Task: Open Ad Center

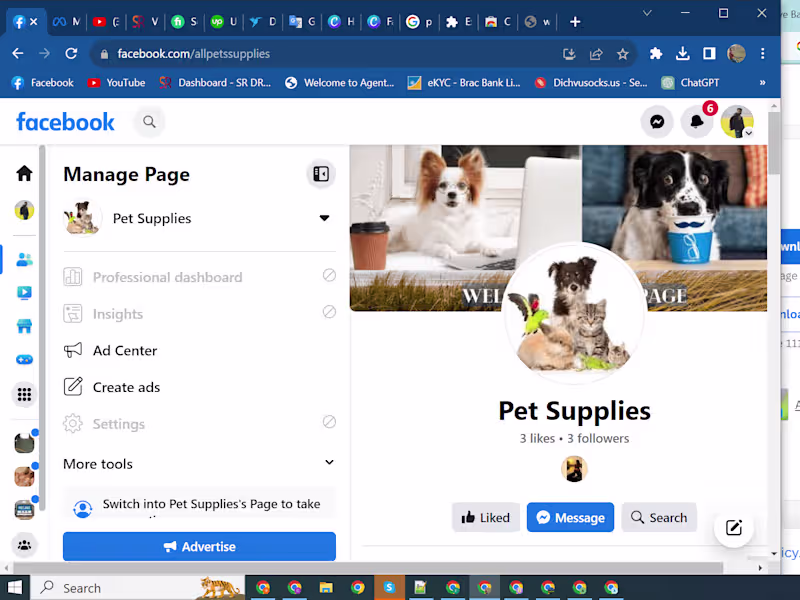Action: 199,351
